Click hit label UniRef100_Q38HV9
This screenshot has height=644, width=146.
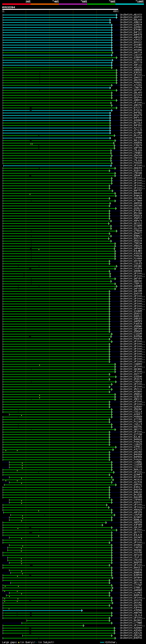pyautogui.click(x=131, y=58)
